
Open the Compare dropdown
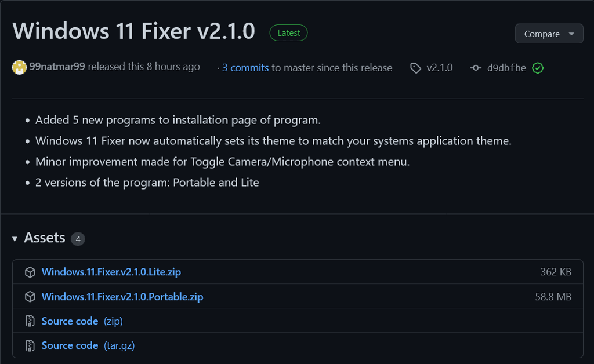pyautogui.click(x=549, y=34)
